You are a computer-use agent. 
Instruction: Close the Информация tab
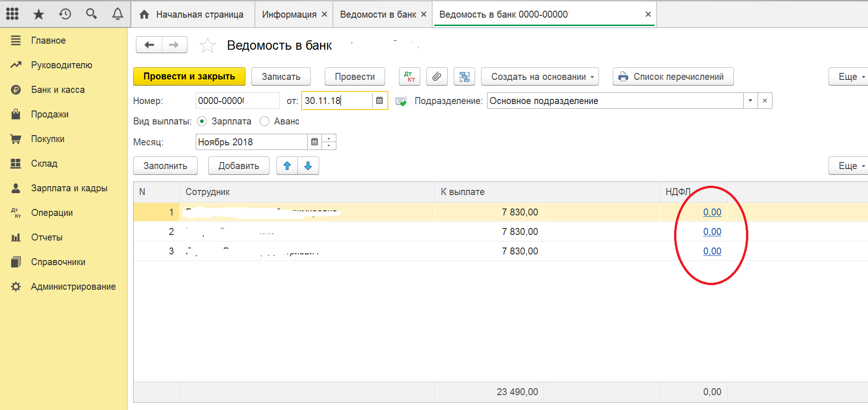tap(324, 14)
